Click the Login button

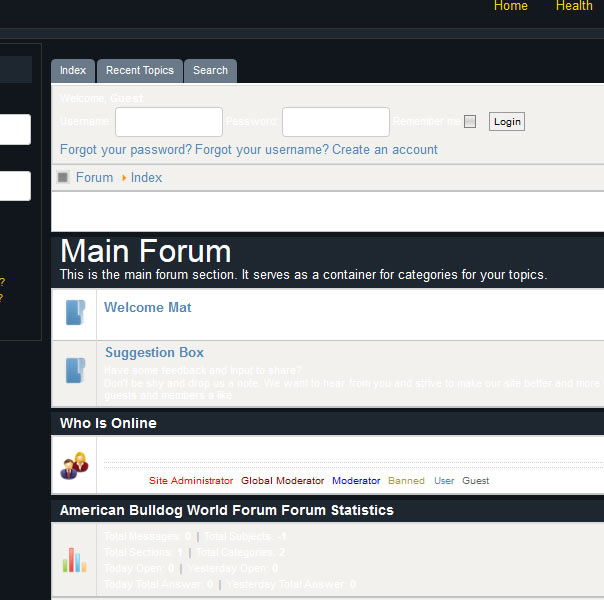[x=507, y=122]
